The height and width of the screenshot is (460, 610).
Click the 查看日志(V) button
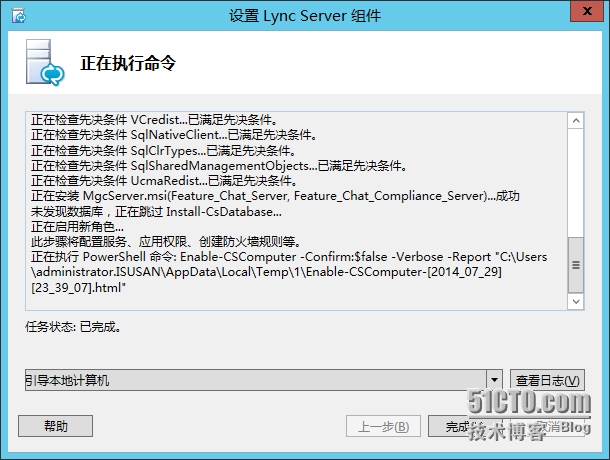(x=547, y=380)
